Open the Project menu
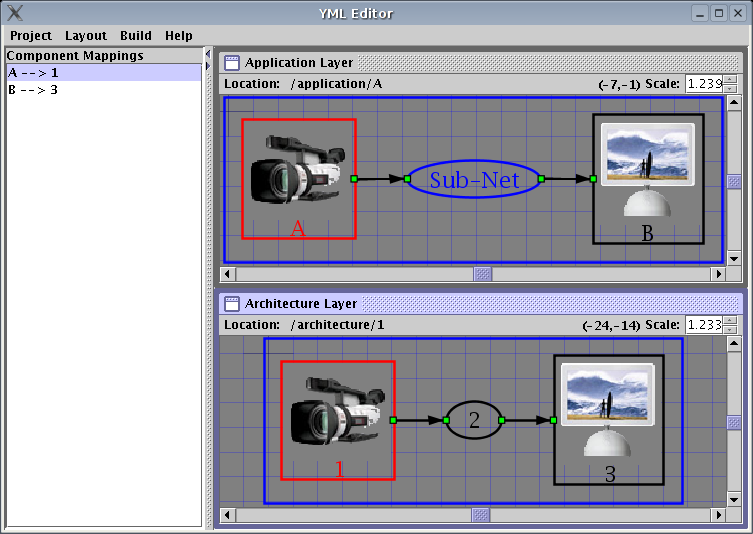This screenshot has height=534, width=753. [x=31, y=35]
